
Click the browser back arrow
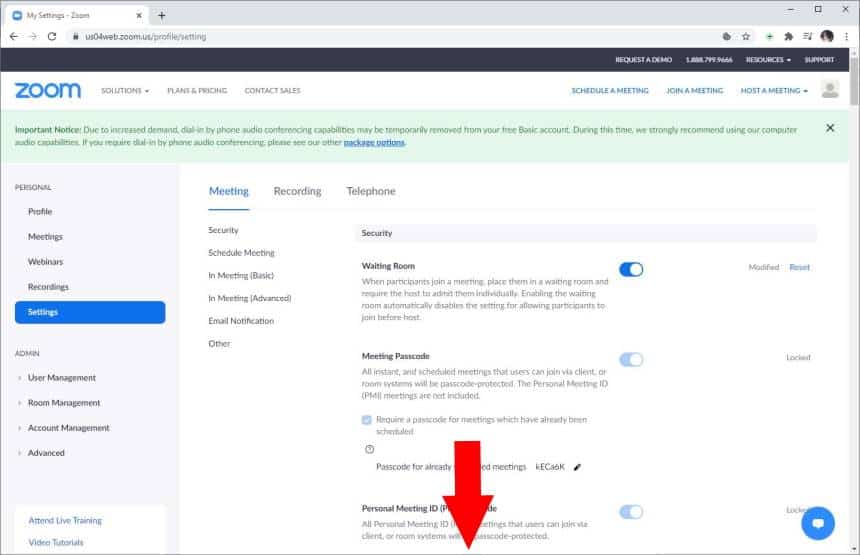[x=14, y=37]
